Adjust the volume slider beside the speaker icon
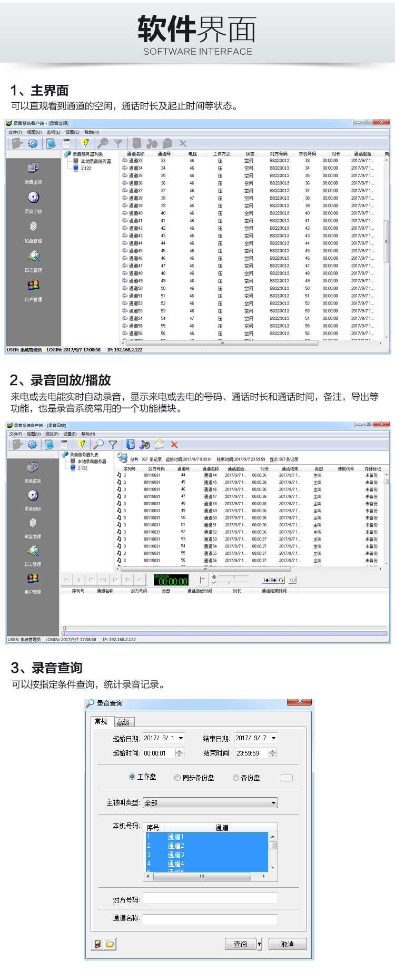The width and height of the screenshot is (395, 980). (234, 577)
